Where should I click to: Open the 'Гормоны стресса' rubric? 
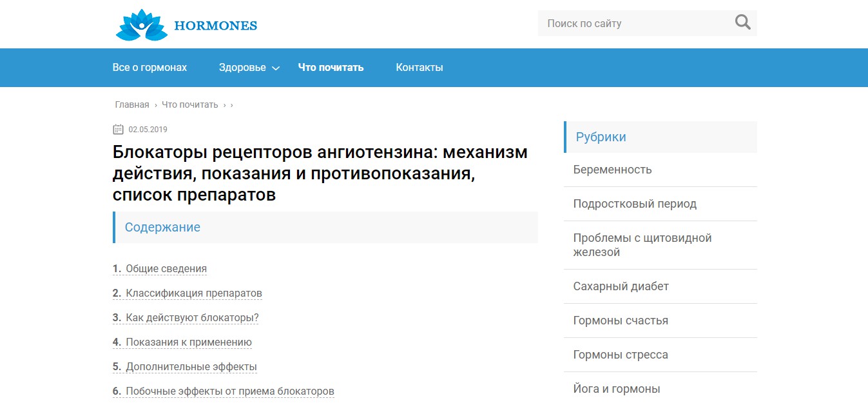[x=621, y=355]
